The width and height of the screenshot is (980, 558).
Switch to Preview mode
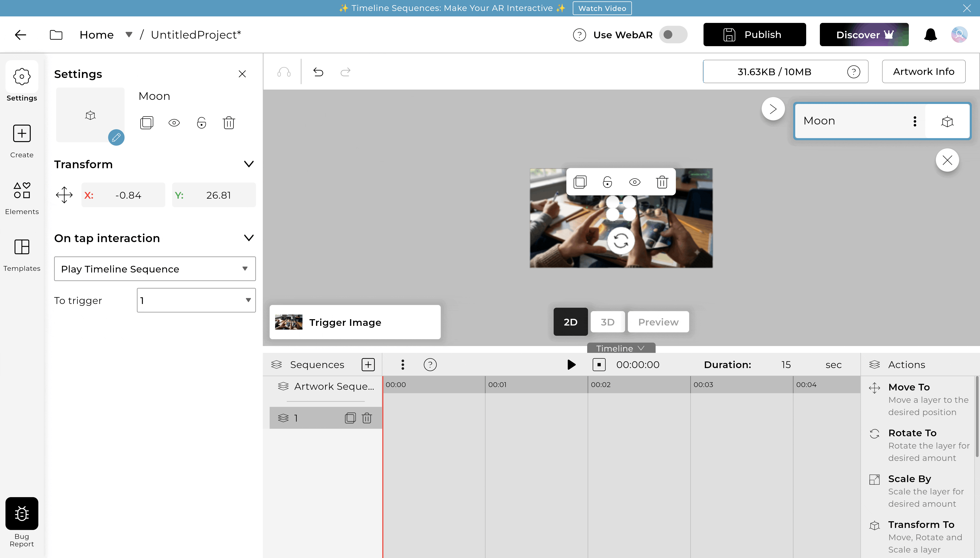coord(658,322)
